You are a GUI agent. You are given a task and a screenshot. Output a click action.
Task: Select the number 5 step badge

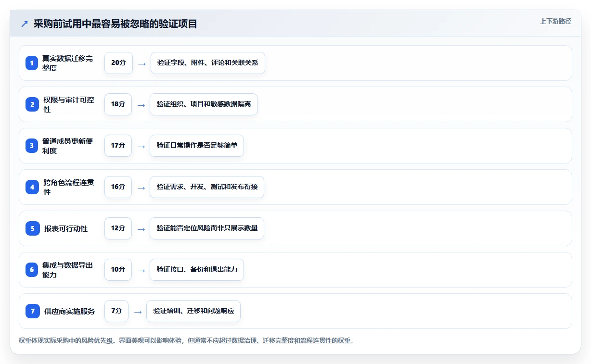tap(33, 228)
